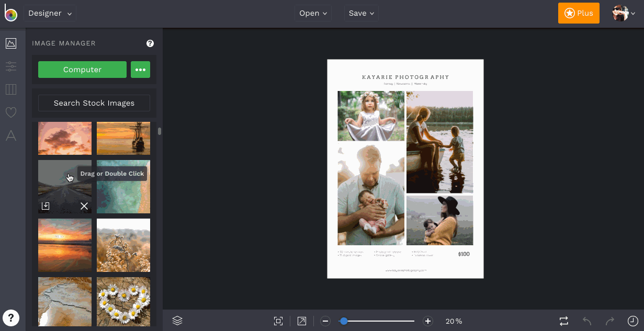Select the road landscape thumbnail

[x=65, y=187]
